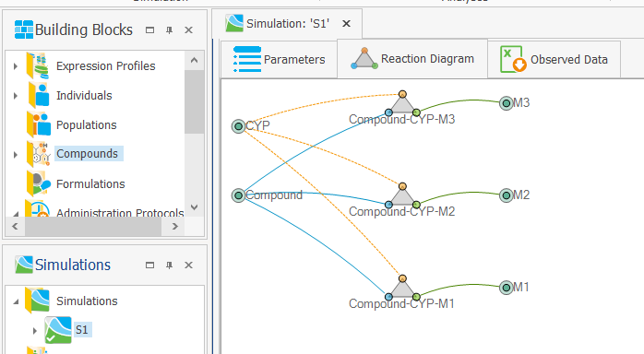Pin the Simulations panel
Screen dimensions: 644x354
point(169,265)
